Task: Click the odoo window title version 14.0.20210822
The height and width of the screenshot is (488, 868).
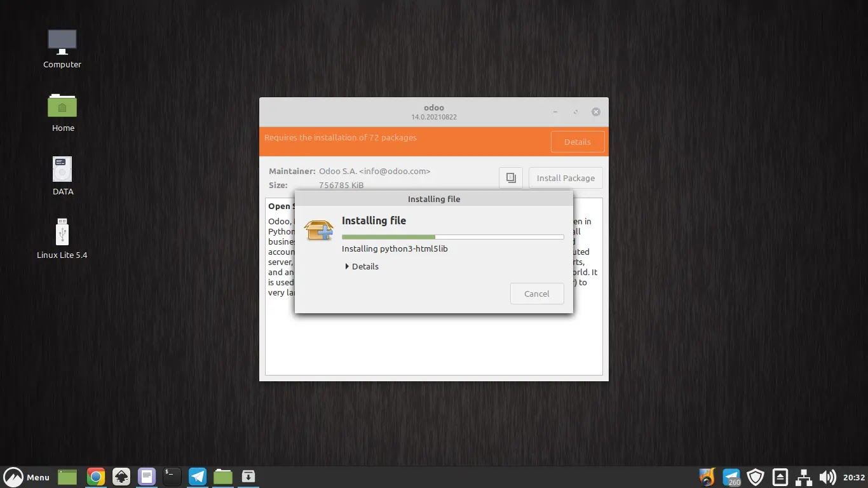Action: point(434,117)
